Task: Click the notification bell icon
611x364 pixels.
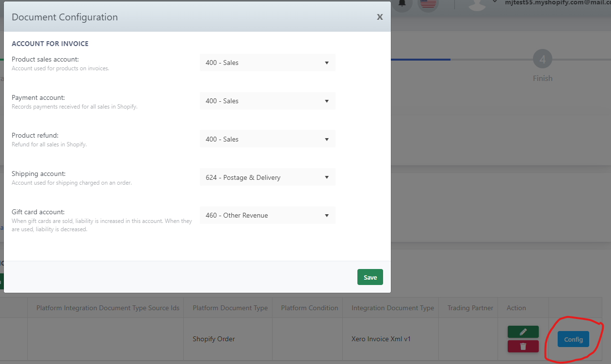Action: pyautogui.click(x=402, y=3)
